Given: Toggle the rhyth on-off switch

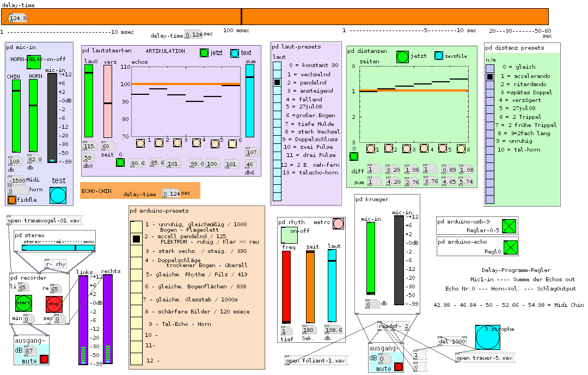Looking at the screenshot, I should pos(289,235).
